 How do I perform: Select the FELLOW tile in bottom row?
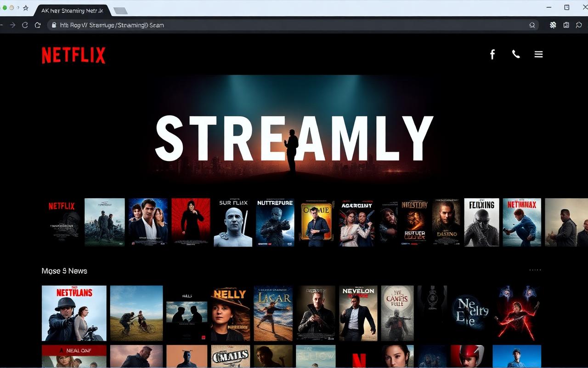click(316, 356)
